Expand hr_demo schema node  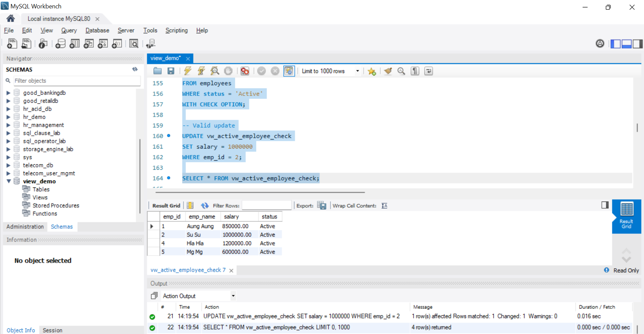click(x=8, y=117)
